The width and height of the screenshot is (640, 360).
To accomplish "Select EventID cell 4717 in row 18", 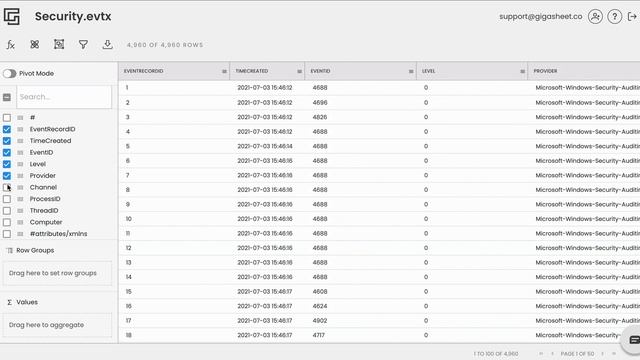I will [318, 336].
